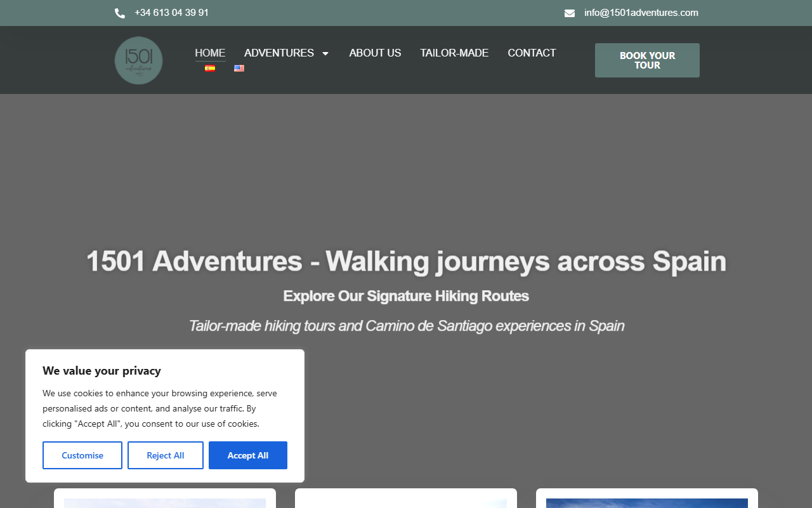The width and height of the screenshot is (812, 508).
Task: Expand the Adventures dropdown arrow
Action: (x=325, y=53)
